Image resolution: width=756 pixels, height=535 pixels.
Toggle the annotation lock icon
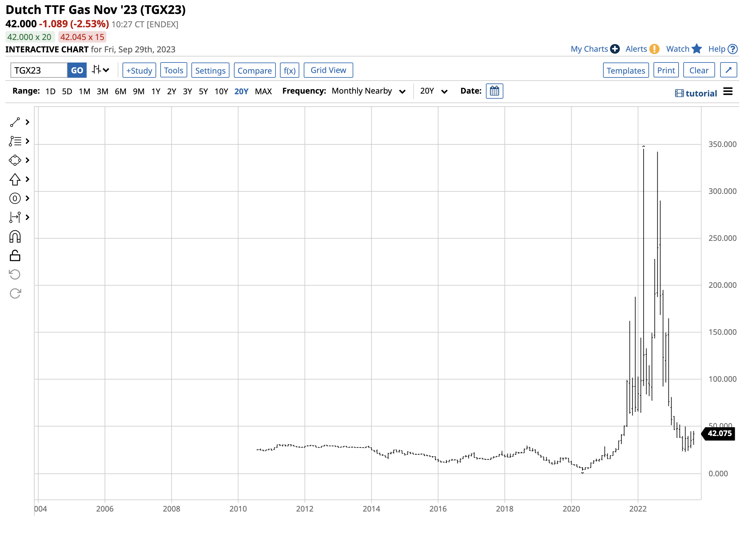(x=15, y=256)
